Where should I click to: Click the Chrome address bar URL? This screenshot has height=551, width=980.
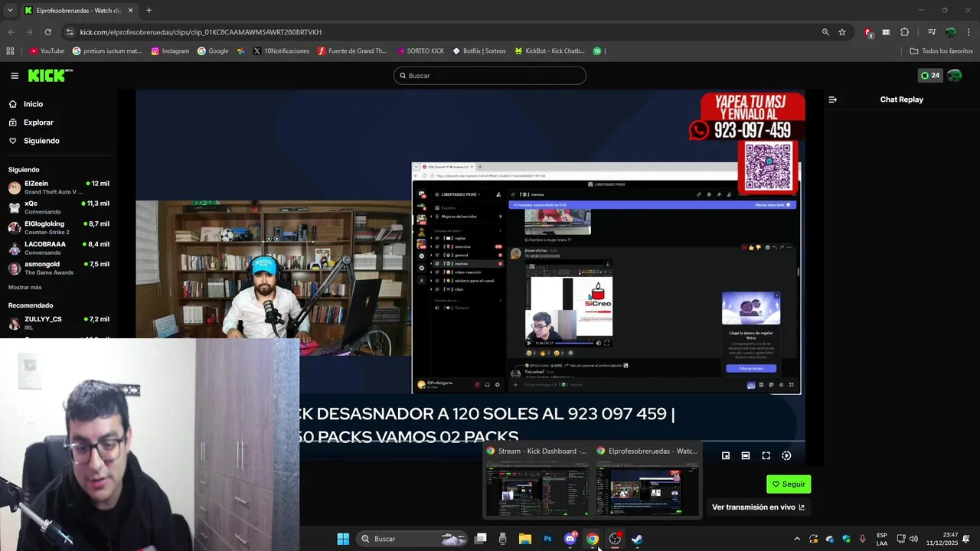pos(201,32)
